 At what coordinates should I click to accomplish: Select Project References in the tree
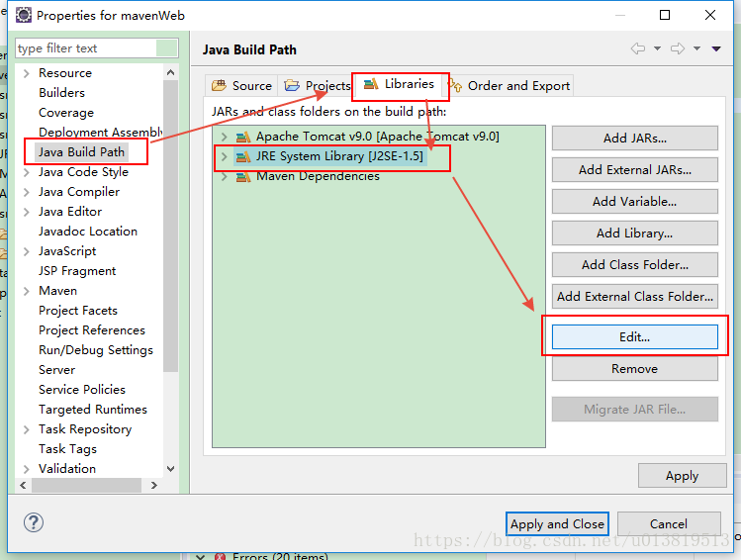coord(92,330)
